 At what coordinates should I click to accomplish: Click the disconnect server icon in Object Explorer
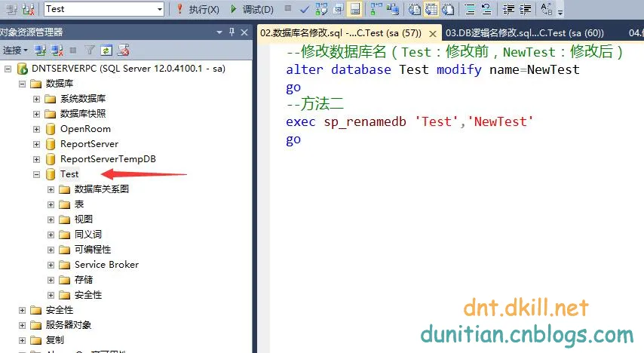coord(57,51)
